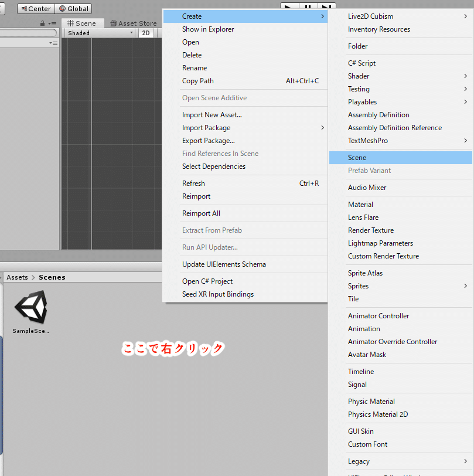Image resolution: width=474 pixels, height=476 pixels.
Task: Click the Scenes breadcrumb
Action: [x=52, y=277]
